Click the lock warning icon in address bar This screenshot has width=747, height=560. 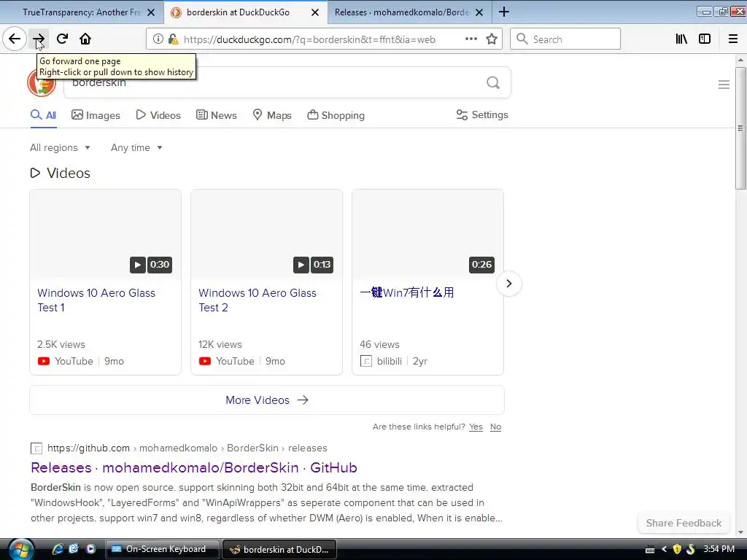coord(174,39)
